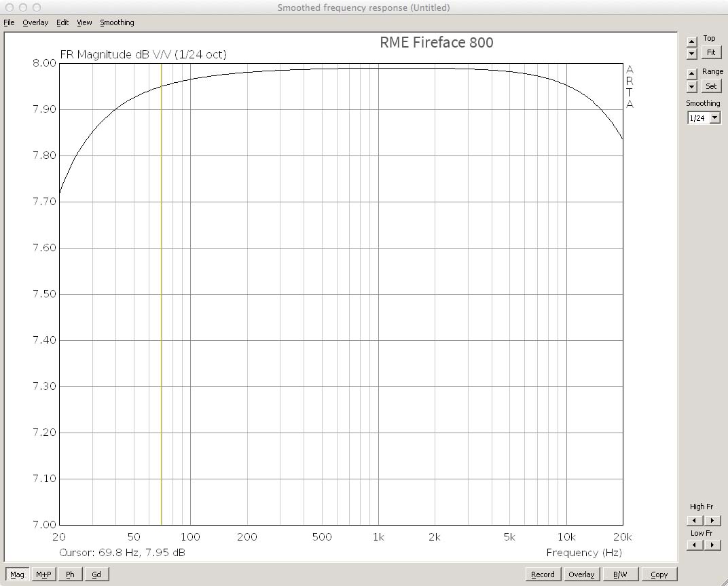Click the Fit button
The width and height of the screenshot is (728, 586).
pos(711,52)
